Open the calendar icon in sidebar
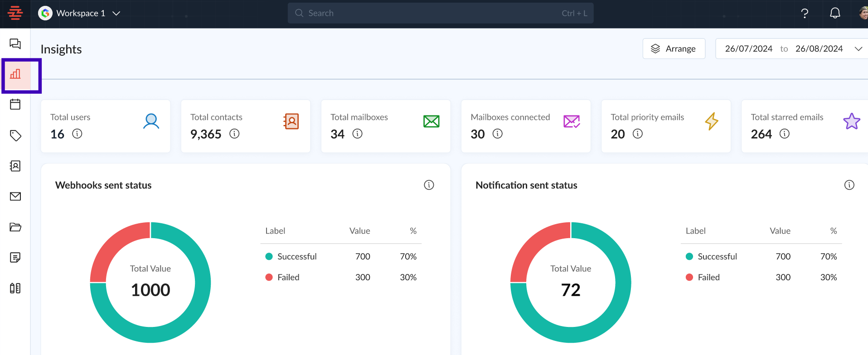 (x=15, y=105)
